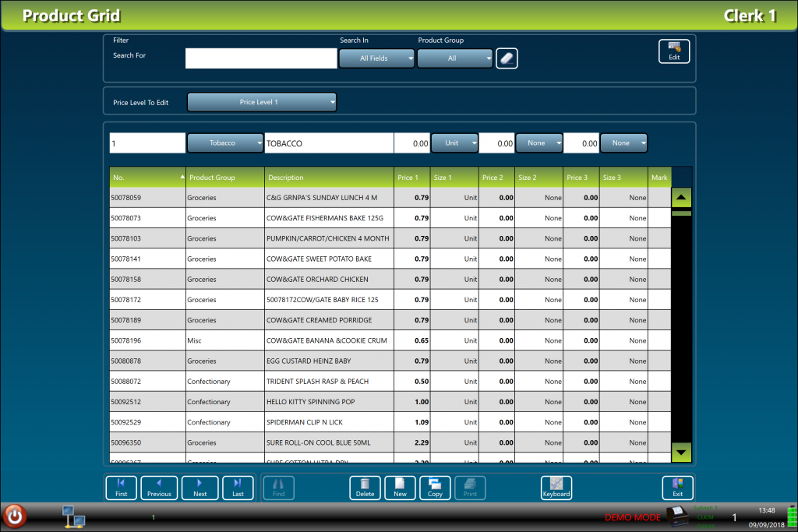The image size is (798, 532).
Task: Open the Tobacco product group dropdown
Action: pos(225,143)
